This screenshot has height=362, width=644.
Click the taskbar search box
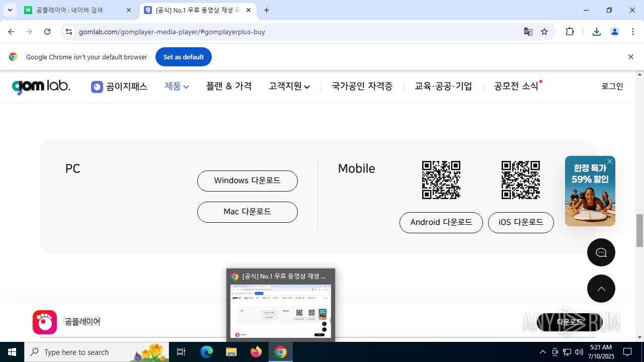97,352
